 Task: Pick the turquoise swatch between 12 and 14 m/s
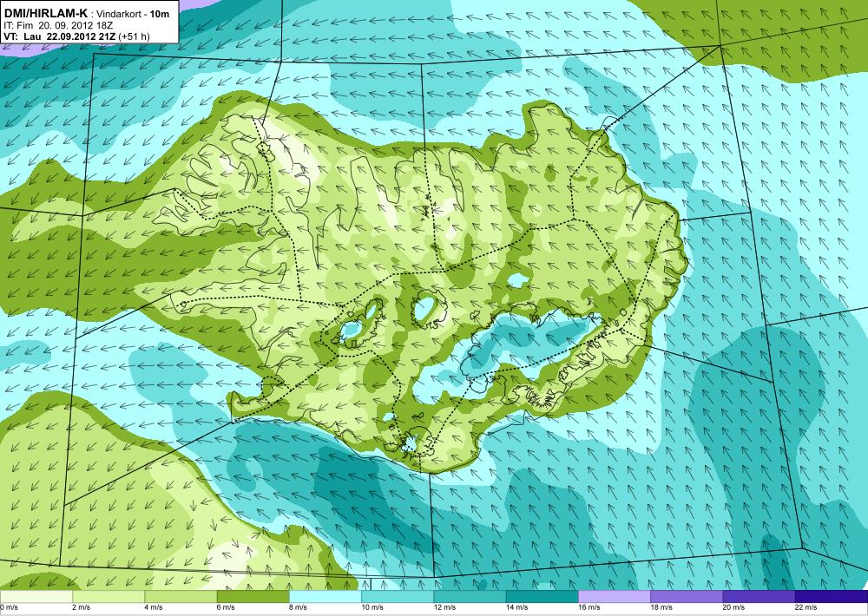pyautogui.click(x=470, y=597)
